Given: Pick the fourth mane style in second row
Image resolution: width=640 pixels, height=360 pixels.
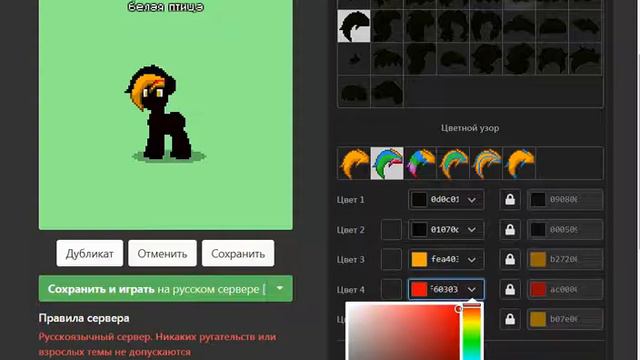Looking at the screenshot, I should (453, 59).
